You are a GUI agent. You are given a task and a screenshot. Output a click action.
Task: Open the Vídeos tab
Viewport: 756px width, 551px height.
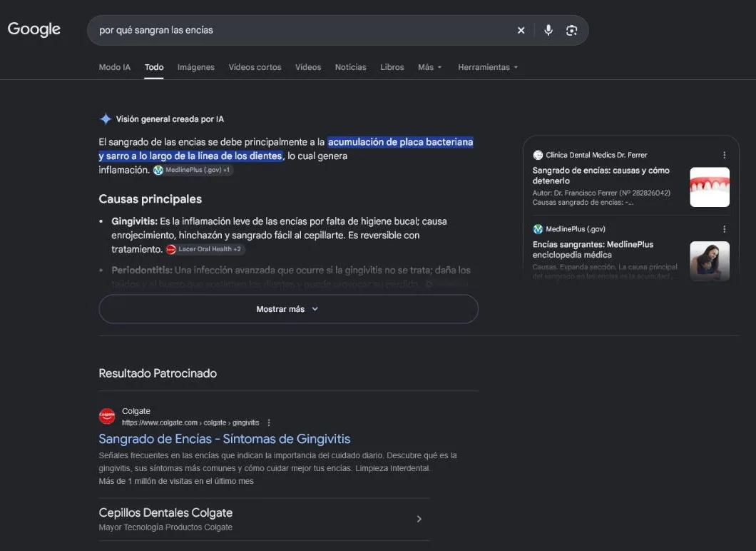tap(308, 67)
